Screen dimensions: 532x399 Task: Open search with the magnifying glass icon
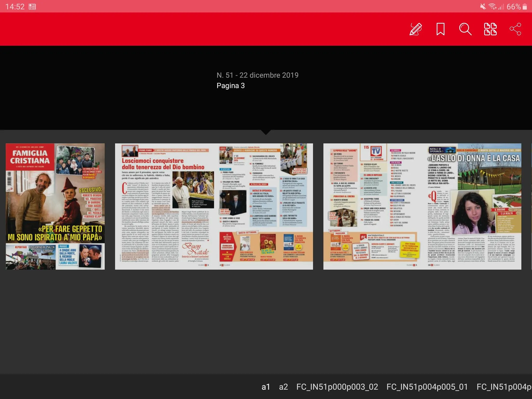pyautogui.click(x=465, y=29)
